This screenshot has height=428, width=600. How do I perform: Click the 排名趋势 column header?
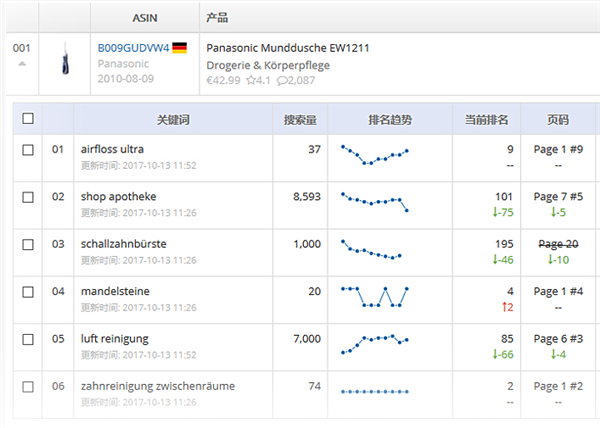pos(389,119)
